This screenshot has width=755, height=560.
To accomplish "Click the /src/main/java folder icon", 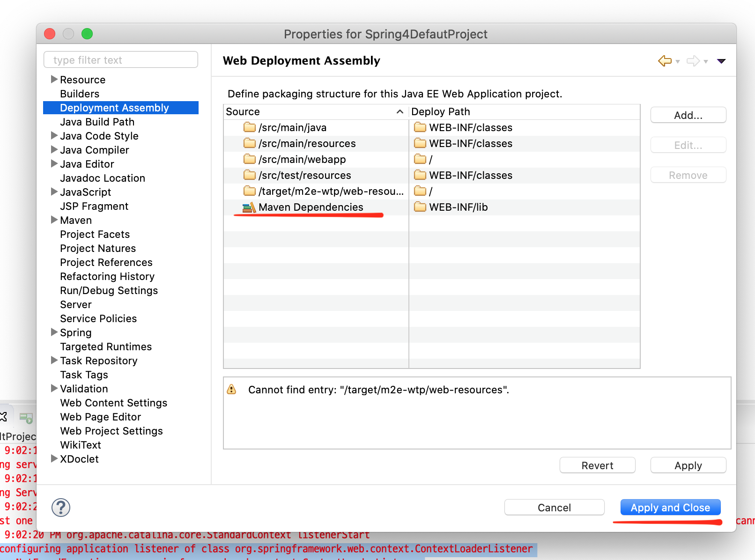I will (250, 127).
